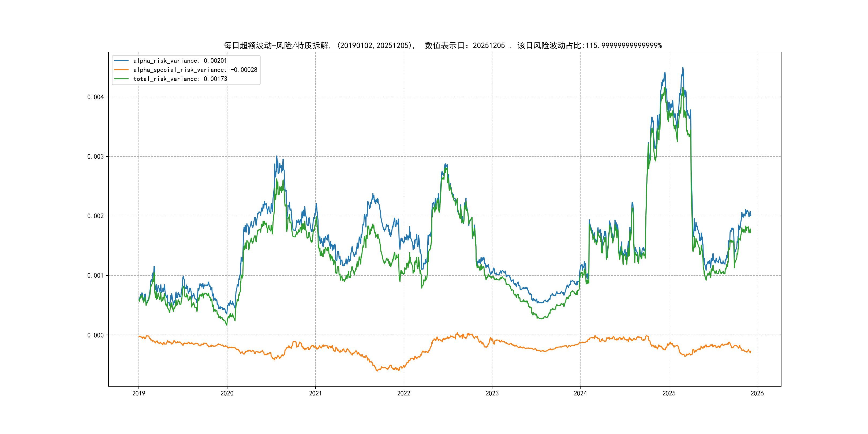Click the 0.004 y-axis tick label
Image resolution: width=868 pixels, height=434 pixels.
[x=95, y=97]
